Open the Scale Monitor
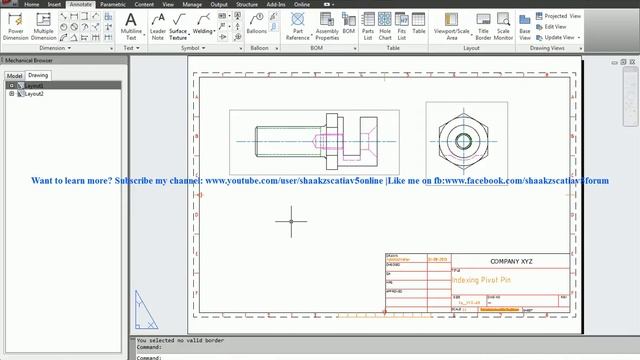 click(x=503, y=27)
